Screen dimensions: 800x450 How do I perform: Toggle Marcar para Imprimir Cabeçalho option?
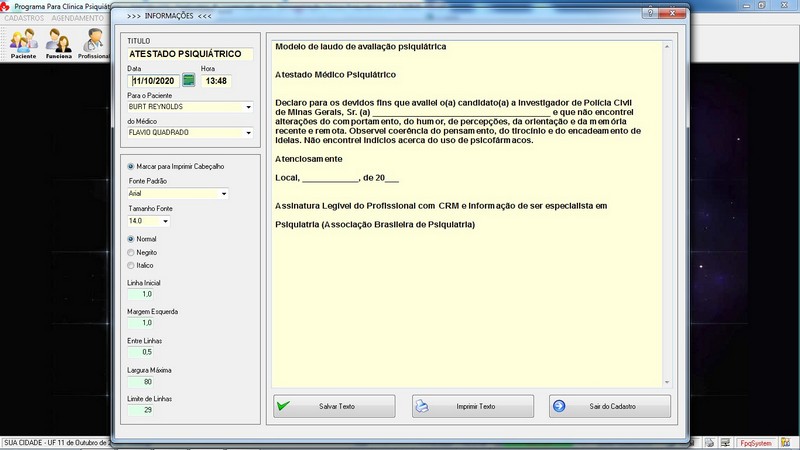132,166
